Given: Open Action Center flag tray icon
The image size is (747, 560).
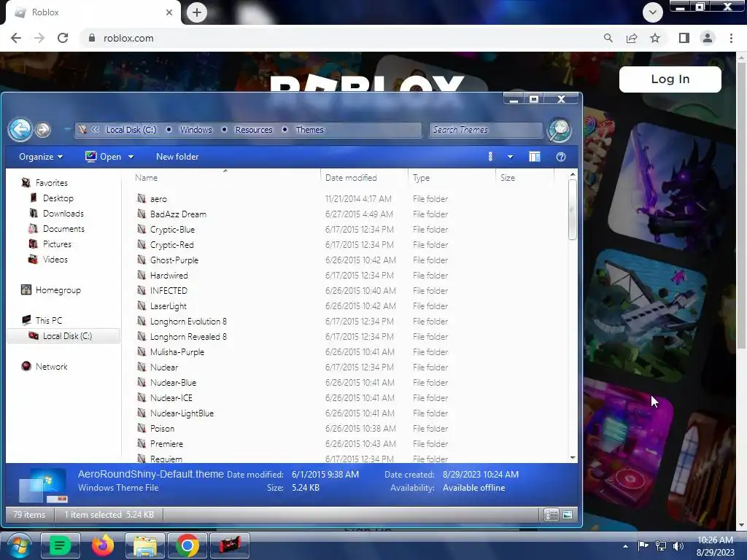Looking at the screenshot, I should pyautogui.click(x=643, y=545).
